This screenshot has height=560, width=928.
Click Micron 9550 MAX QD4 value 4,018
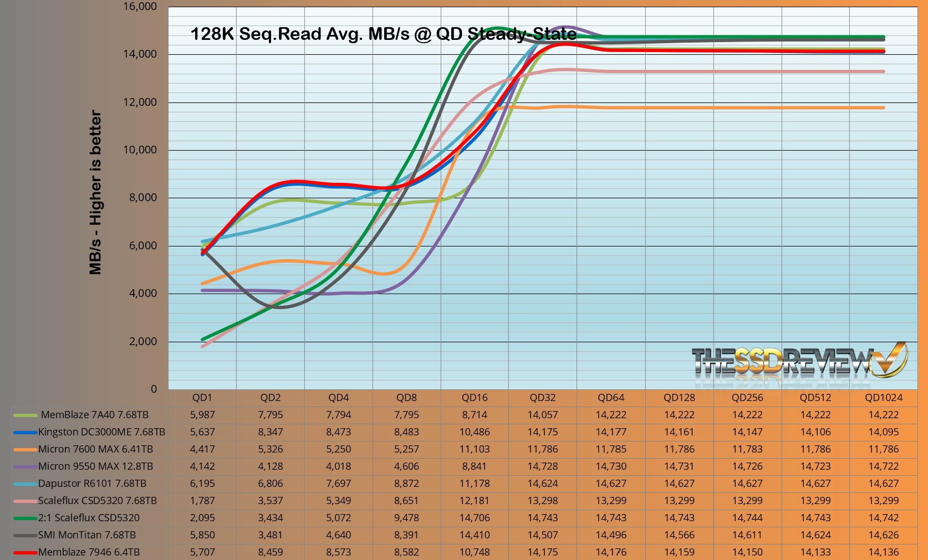339,466
